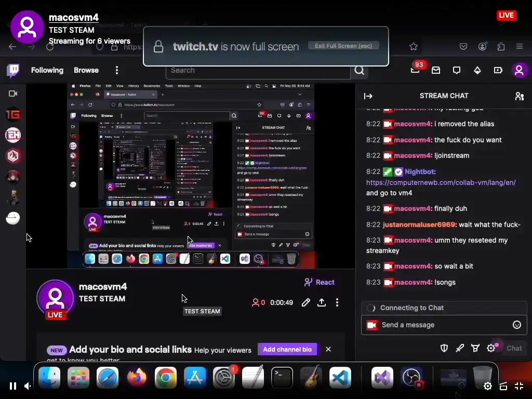Open the three-dot stream options menu
This screenshot has width=532, height=399.
point(337,303)
